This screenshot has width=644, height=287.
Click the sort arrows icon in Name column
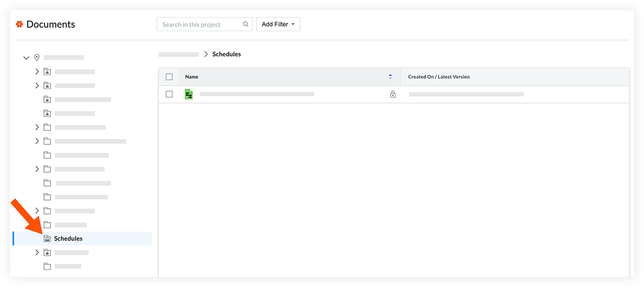[390, 77]
